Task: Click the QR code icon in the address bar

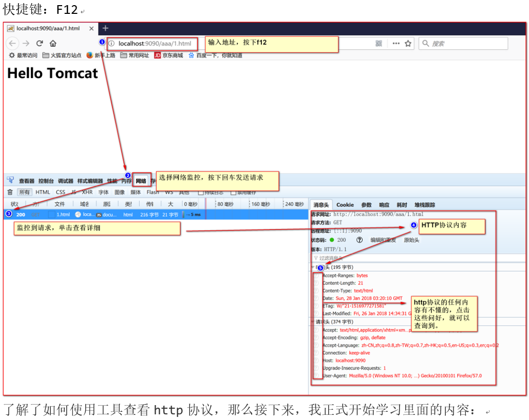Action: [x=379, y=43]
